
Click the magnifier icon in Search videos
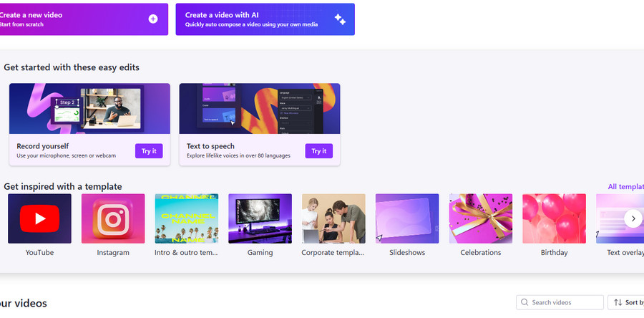525,302
